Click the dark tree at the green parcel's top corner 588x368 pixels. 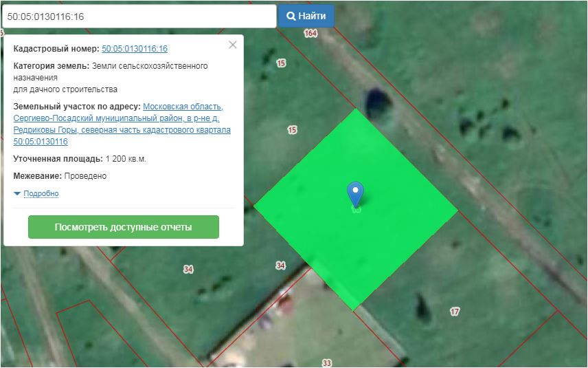375,102
